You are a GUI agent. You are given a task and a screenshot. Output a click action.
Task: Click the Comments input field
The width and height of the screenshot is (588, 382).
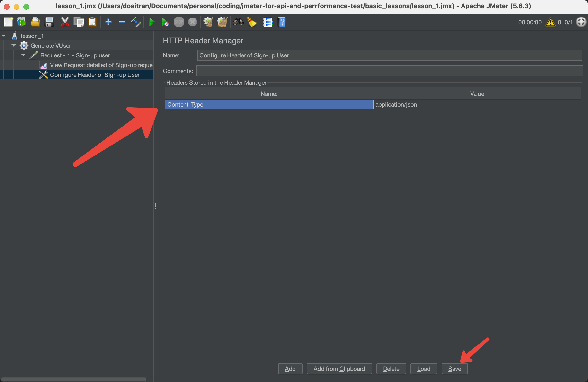[389, 71]
